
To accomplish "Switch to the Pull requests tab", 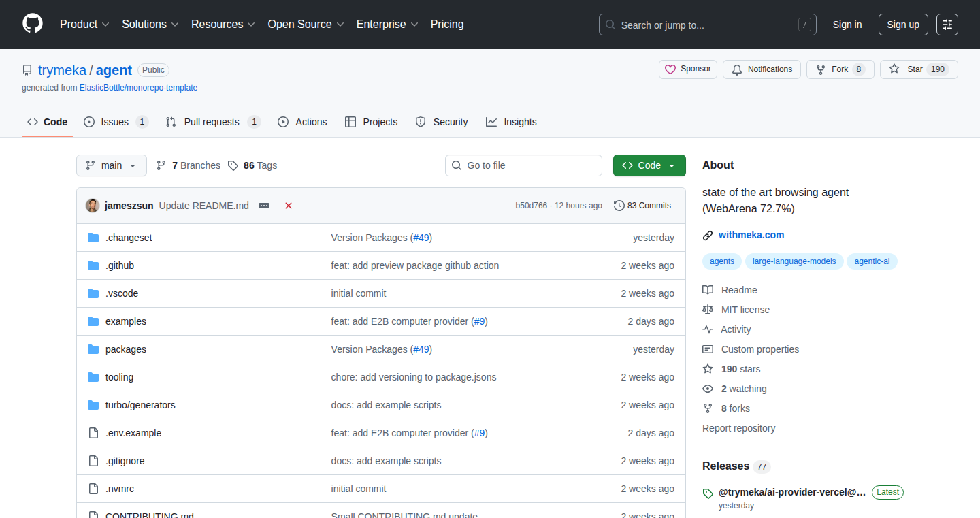I will point(213,122).
